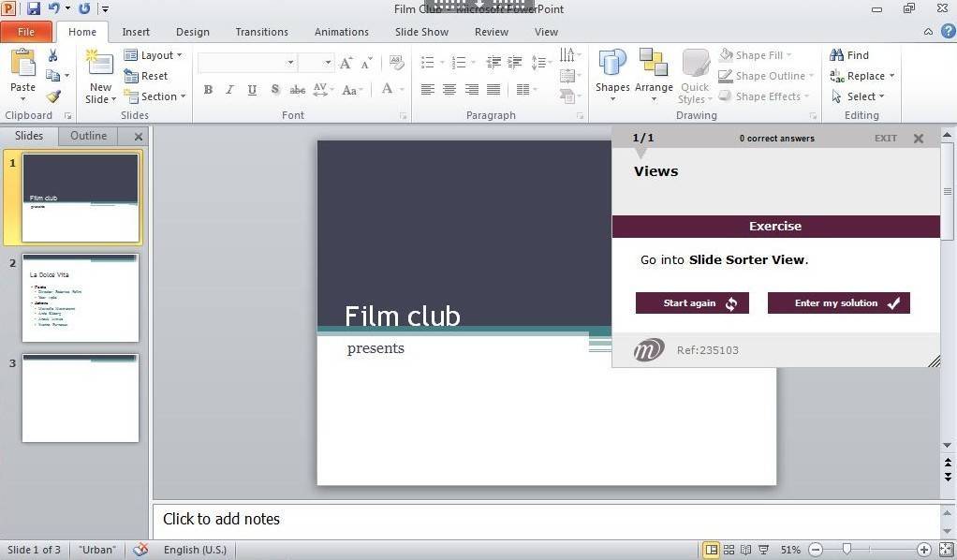Click the Arrange objects icon

click(654, 66)
